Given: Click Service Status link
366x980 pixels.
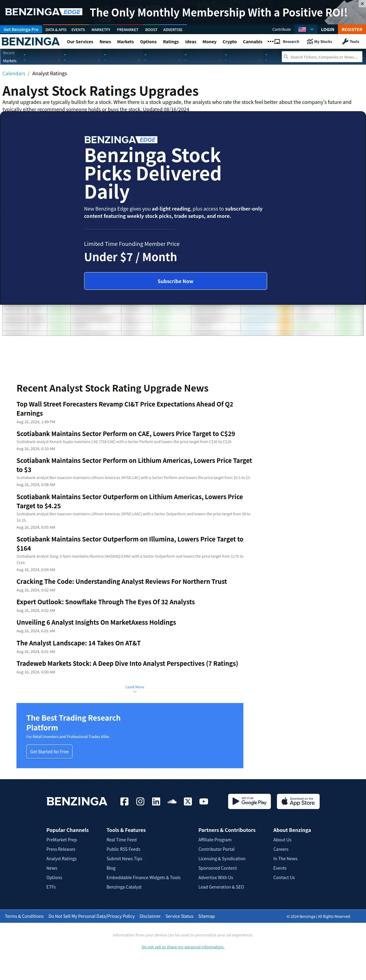Looking at the screenshot, I should point(179,916).
